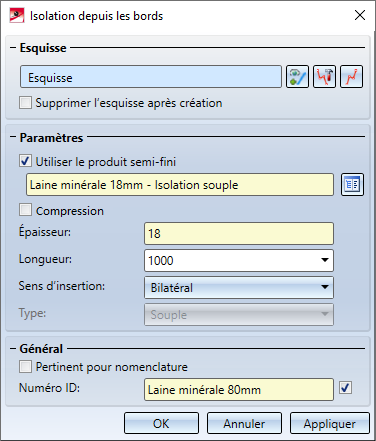
Task: Click the Annuler button
Action: (244, 423)
